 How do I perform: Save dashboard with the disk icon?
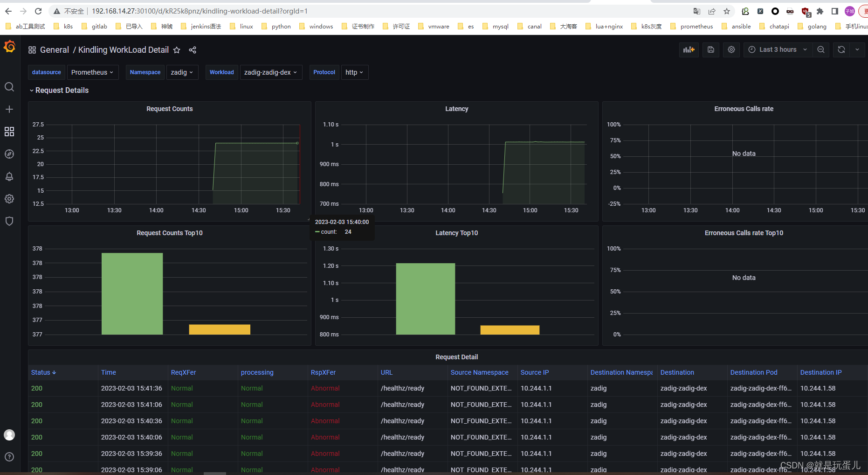pos(711,49)
